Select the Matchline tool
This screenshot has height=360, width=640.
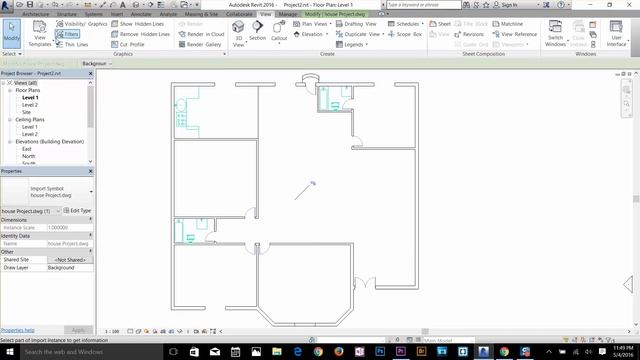pyautogui.click(x=508, y=24)
